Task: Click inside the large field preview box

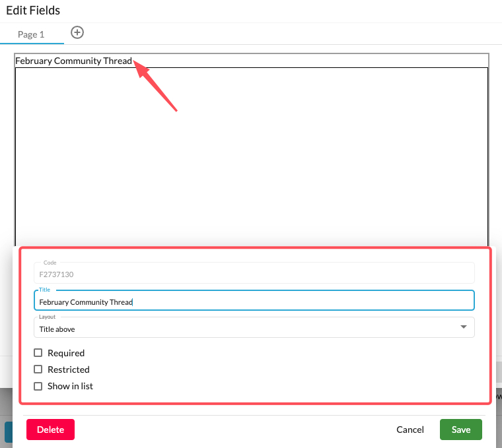Action: tap(252, 156)
